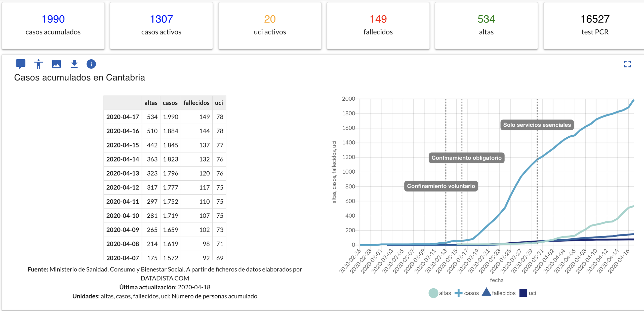Click the download data arrow icon
The width and height of the screenshot is (644, 311).
(74, 64)
